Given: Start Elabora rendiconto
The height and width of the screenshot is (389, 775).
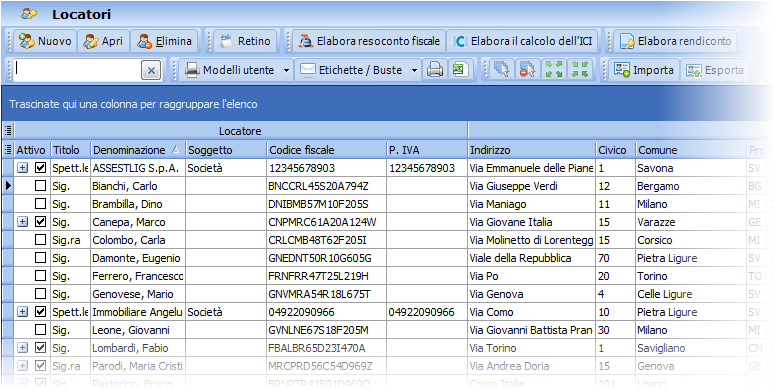Looking at the screenshot, I should pyautogui.click(x=675, y=41).
